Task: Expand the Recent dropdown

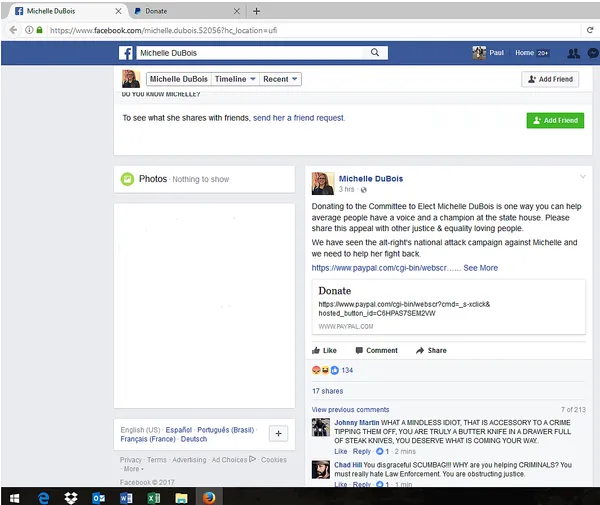Action: click(280, 79)
